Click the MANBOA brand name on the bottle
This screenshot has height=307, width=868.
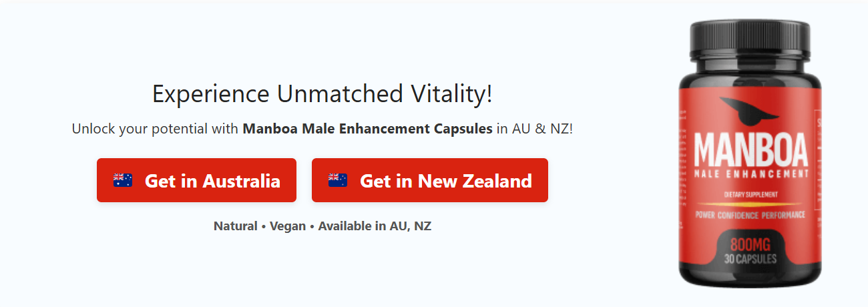coord(750,150)
